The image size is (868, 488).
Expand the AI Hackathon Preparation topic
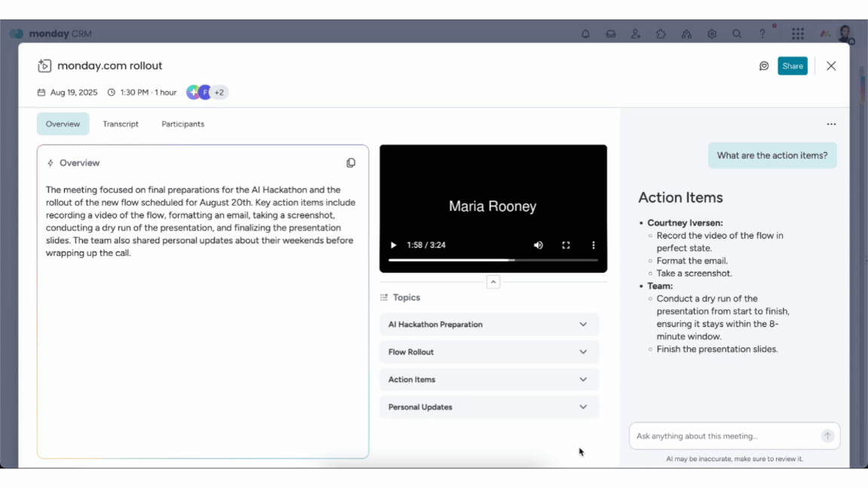pos(489,325)
